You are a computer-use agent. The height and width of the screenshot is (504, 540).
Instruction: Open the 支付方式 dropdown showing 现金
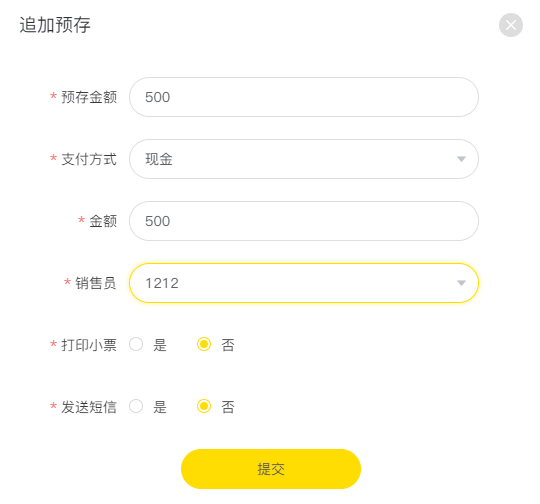coord(304,159)
